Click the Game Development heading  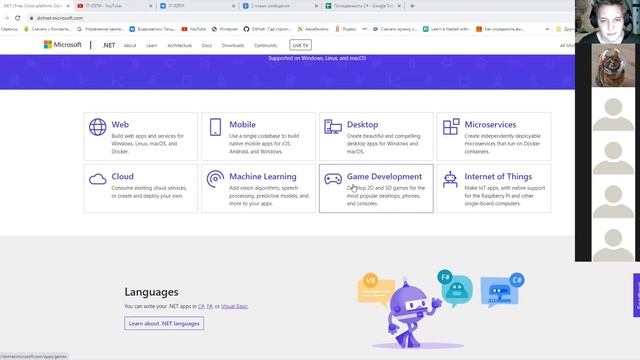[384, 176]
